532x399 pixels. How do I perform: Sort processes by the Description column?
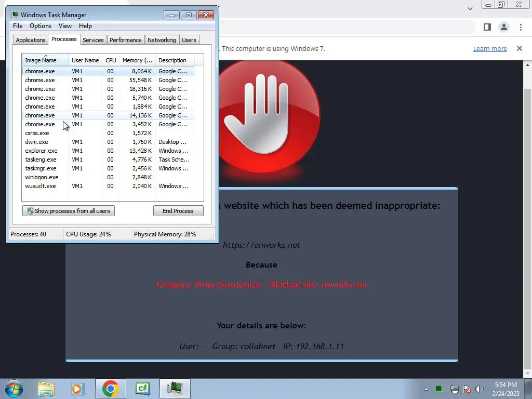pos(175,60)
